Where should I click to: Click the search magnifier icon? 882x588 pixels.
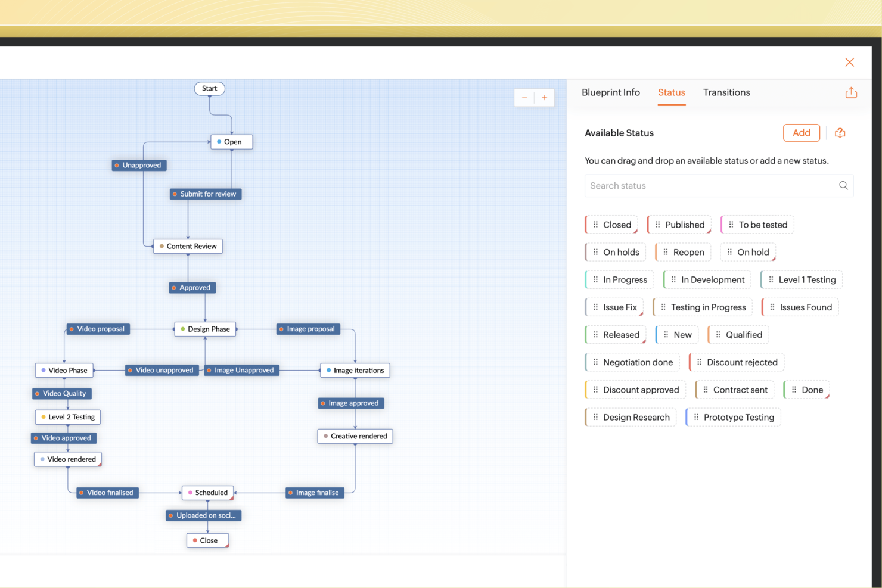tap(843, 186)
